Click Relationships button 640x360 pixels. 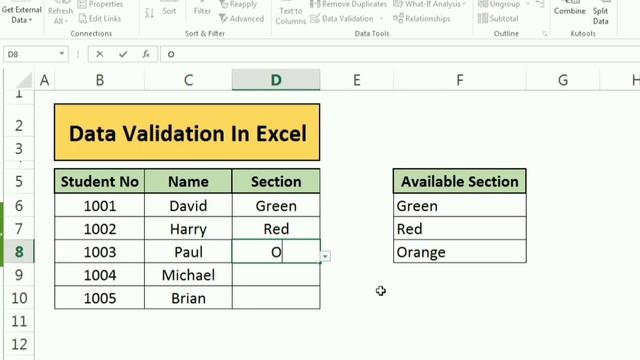coord(422,18)
